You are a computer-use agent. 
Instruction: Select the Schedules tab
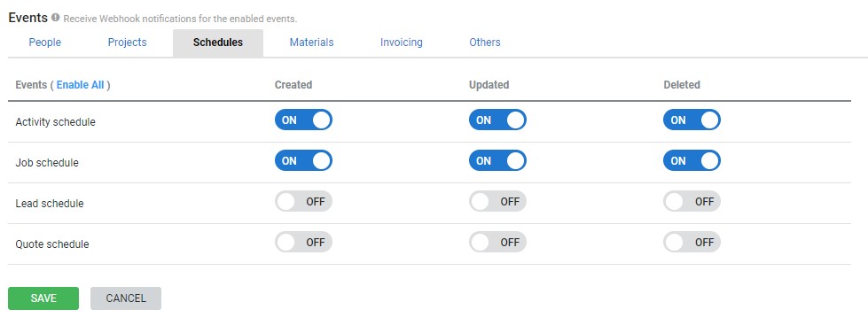tap(218, 43)
